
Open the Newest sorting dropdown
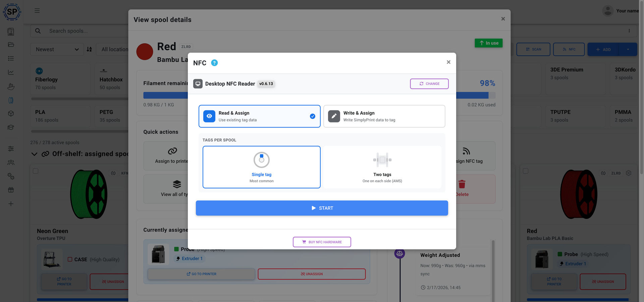point(57,49)
